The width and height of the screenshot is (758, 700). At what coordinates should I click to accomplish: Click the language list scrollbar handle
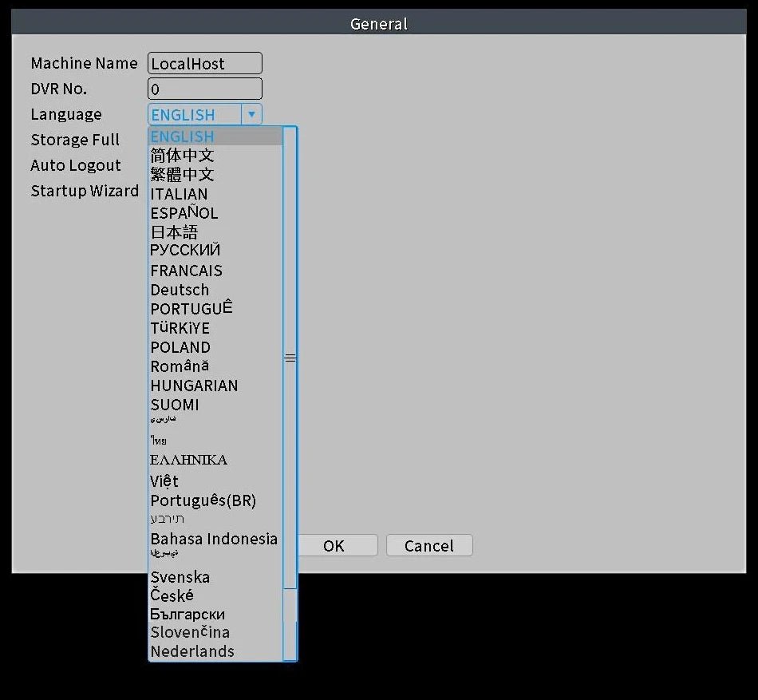coord(290,358)
